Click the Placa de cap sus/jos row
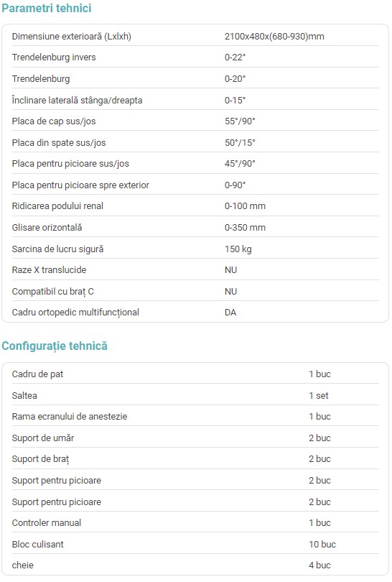The image size is (392, 582). tap(195, 121)
